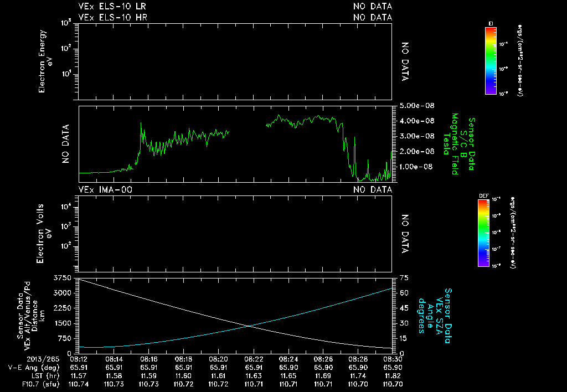The image size is (567, 392).
Task: Click the 60 degrees SZA tick label
Action: tap(404, 293)
